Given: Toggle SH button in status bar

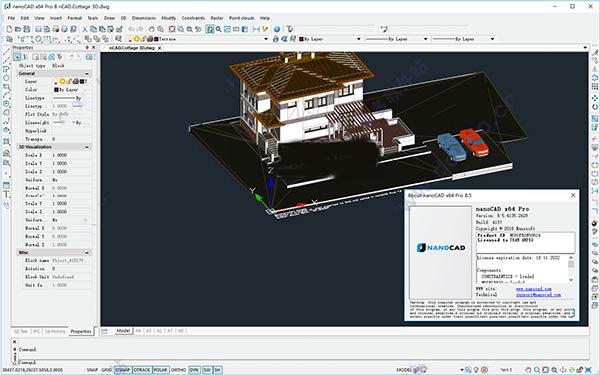Looking at the screenshot, I should click(217, 370).
